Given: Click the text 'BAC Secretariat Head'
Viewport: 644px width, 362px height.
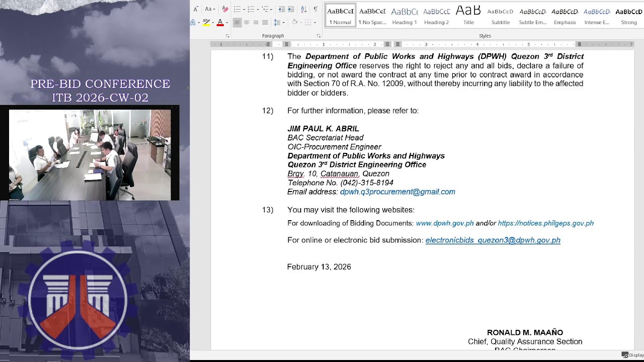Looking at the screenshot, I should [x=326, y=138].
